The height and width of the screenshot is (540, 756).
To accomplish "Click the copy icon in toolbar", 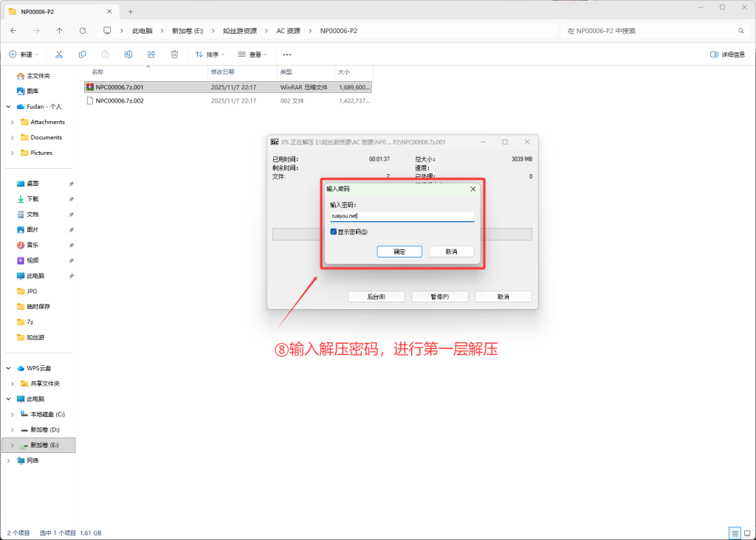I will 82,55.
